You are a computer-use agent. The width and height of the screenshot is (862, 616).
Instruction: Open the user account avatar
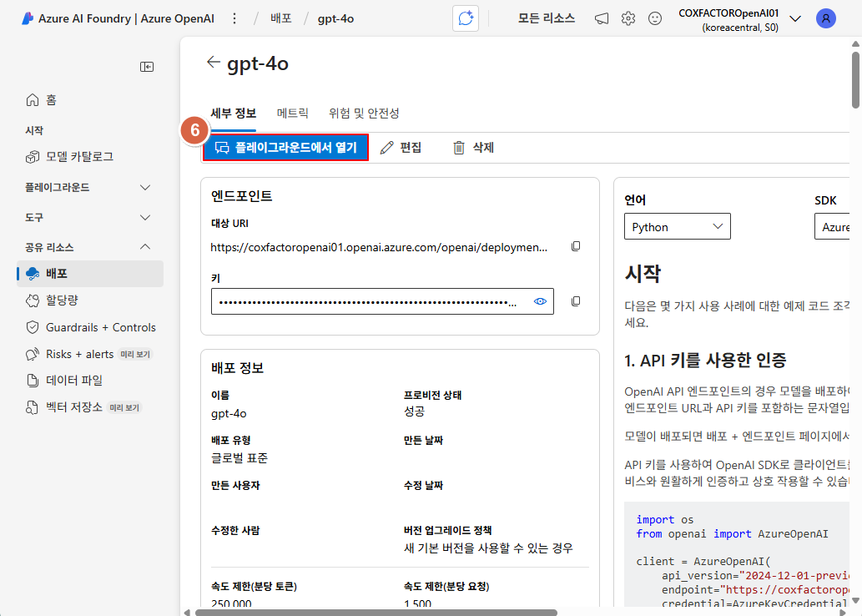coord(826,18)
